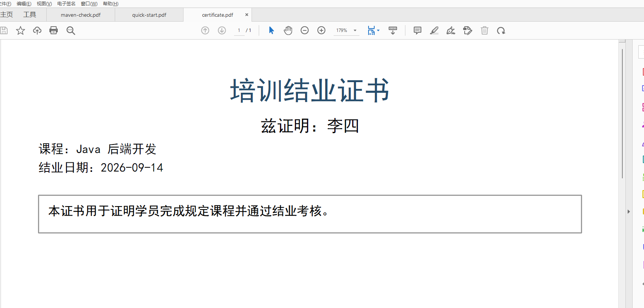Screen dimensions: 644x308
Task: Click the cloud upload icon
Action: pyautogui.click(x=37, y=30)
